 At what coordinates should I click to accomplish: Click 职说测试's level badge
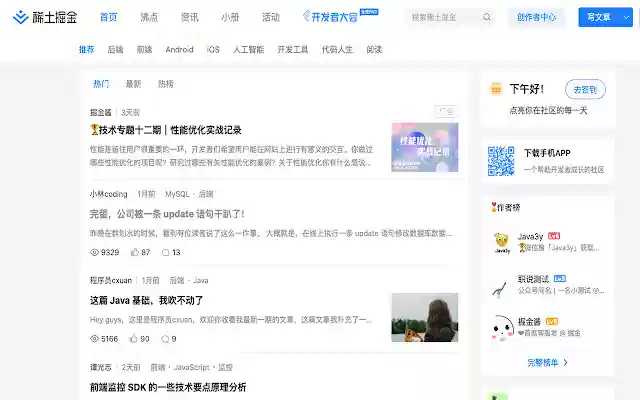(560, 278)
